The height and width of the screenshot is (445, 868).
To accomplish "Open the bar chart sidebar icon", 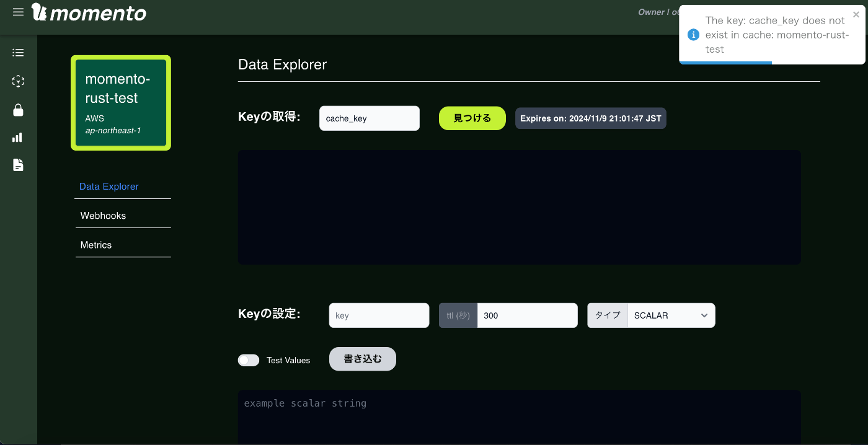I will (x=17, y=138).
